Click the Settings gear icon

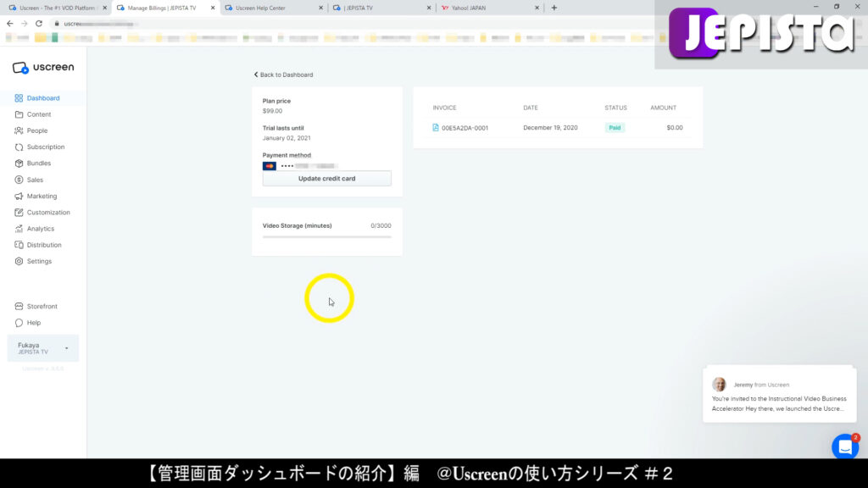click(x=19, y=261)
